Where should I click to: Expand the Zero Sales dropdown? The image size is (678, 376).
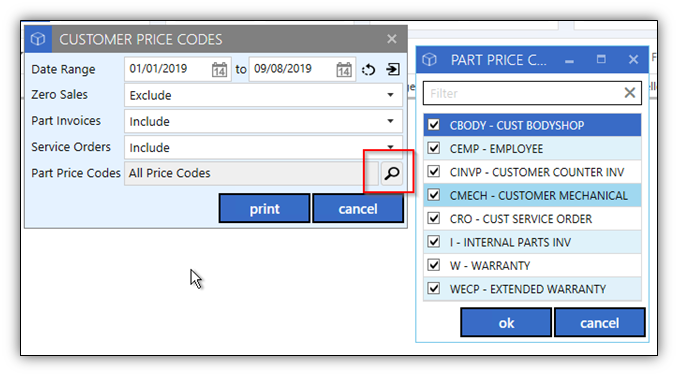[390, 95]
